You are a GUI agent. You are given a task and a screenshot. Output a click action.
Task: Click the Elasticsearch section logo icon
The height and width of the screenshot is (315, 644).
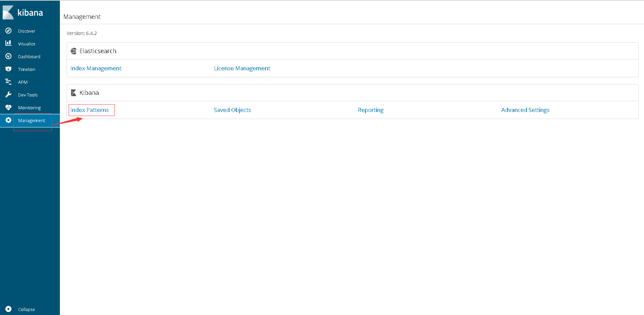pyautogui.click(x=74, y=51)
